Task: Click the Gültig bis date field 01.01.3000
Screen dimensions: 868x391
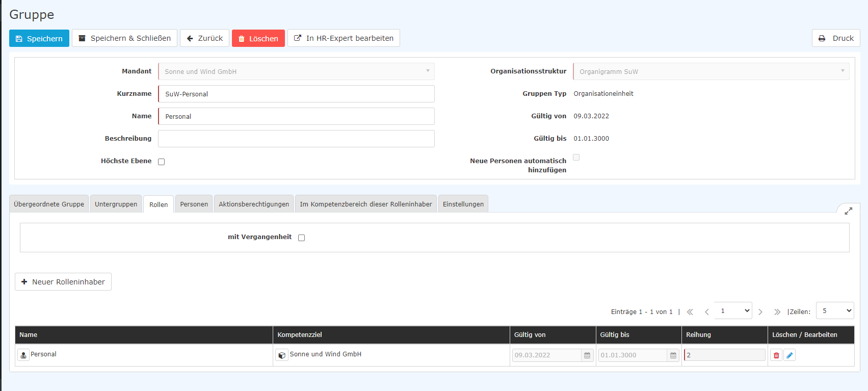Action: pos(633,355)
